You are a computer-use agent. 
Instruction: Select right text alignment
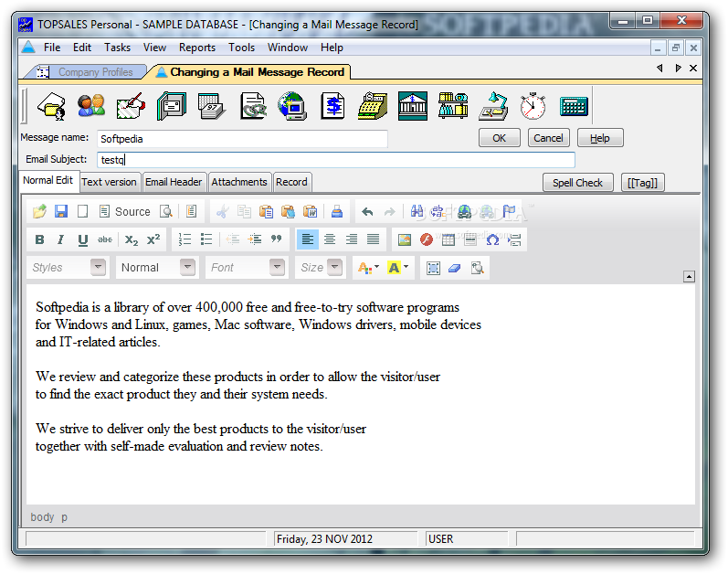pyautogui.click(x=352, y=239)
